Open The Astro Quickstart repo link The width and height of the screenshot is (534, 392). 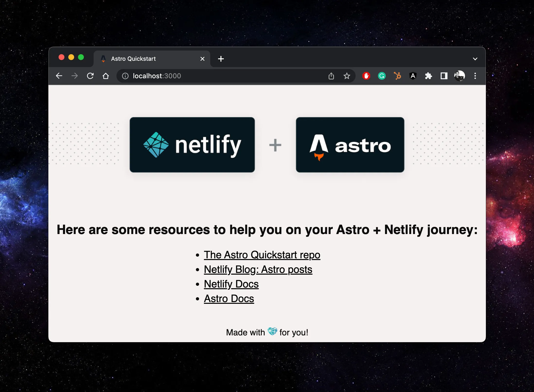pyautogui.click(x=262, y=255)
